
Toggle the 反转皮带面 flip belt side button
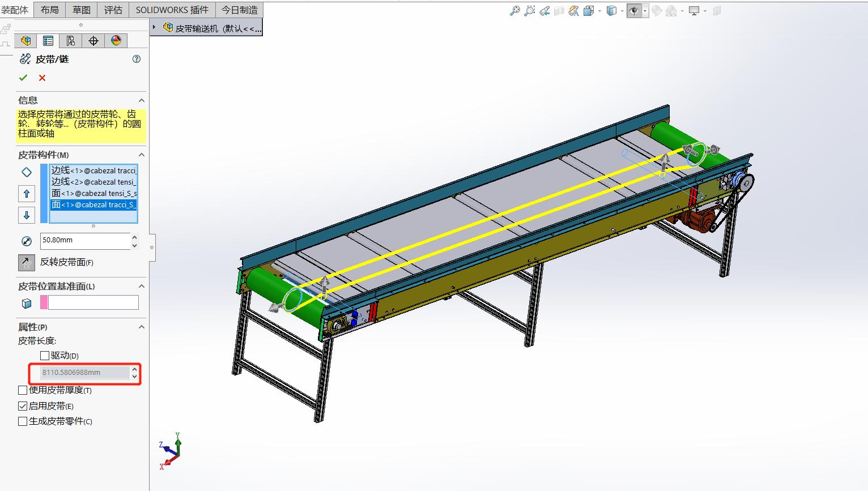click(x=27, y=262)
